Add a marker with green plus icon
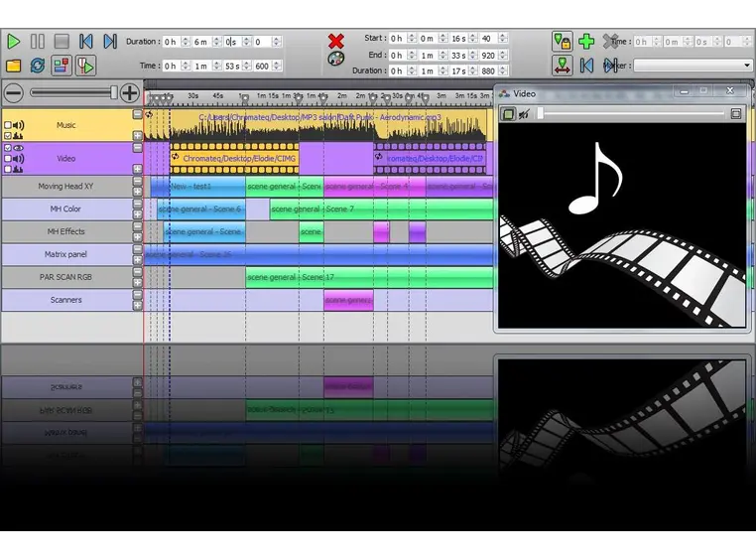 [586, 42]
